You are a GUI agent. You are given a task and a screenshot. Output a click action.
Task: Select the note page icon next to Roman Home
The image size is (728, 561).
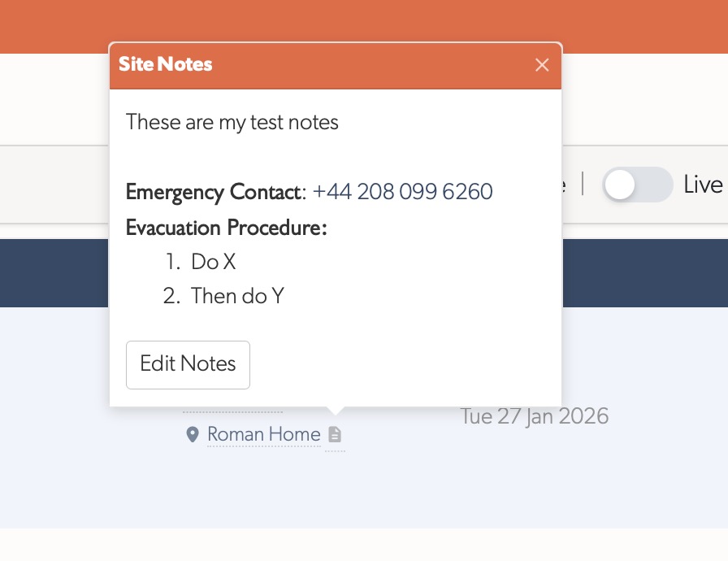(335, 434)
